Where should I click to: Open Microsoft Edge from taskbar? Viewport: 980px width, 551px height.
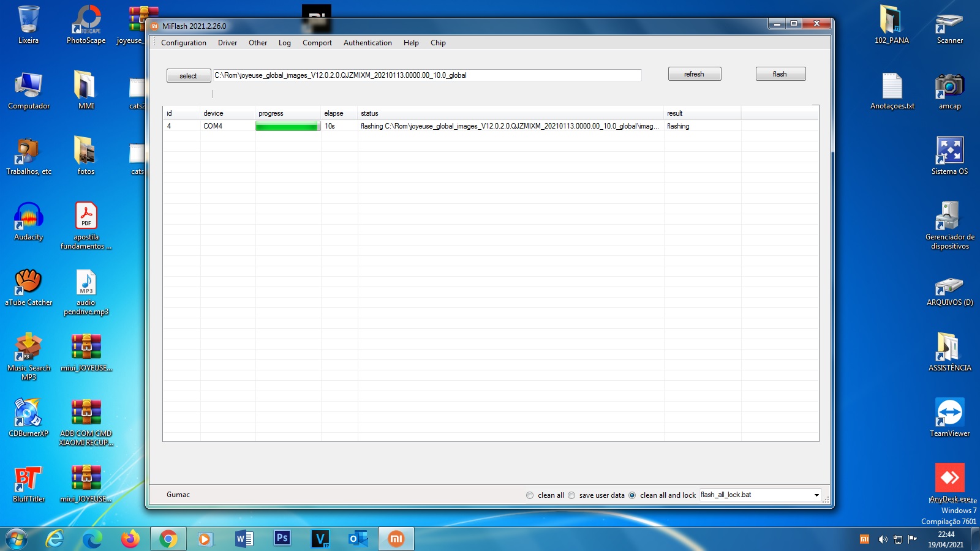pos(92,539)
